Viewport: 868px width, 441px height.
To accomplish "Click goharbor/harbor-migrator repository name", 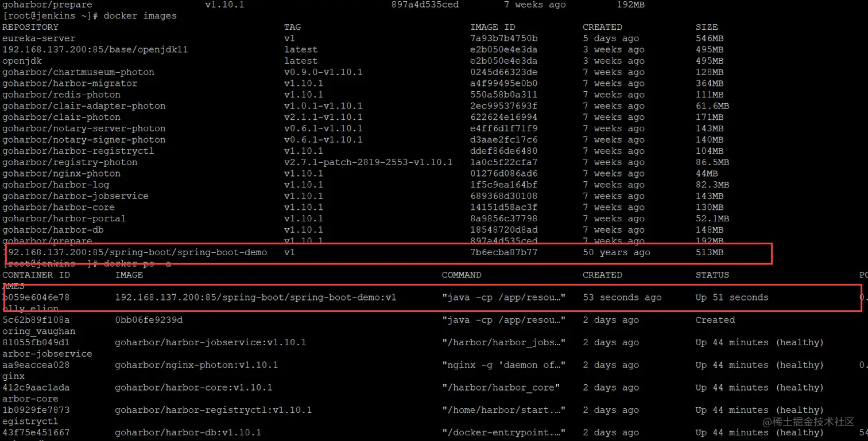I will (x=70, y=83).
